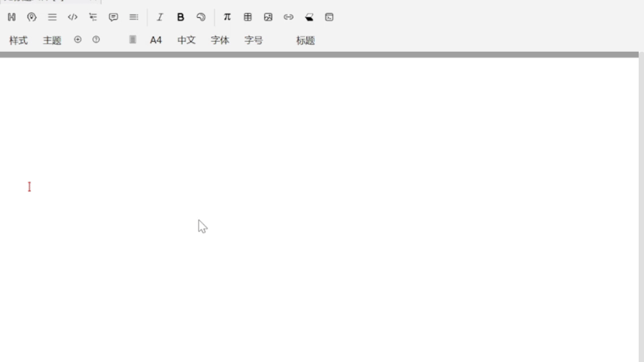The image size is (644, 362).
Task: Open the comment bubble tool
Action: tap(113, 17)
